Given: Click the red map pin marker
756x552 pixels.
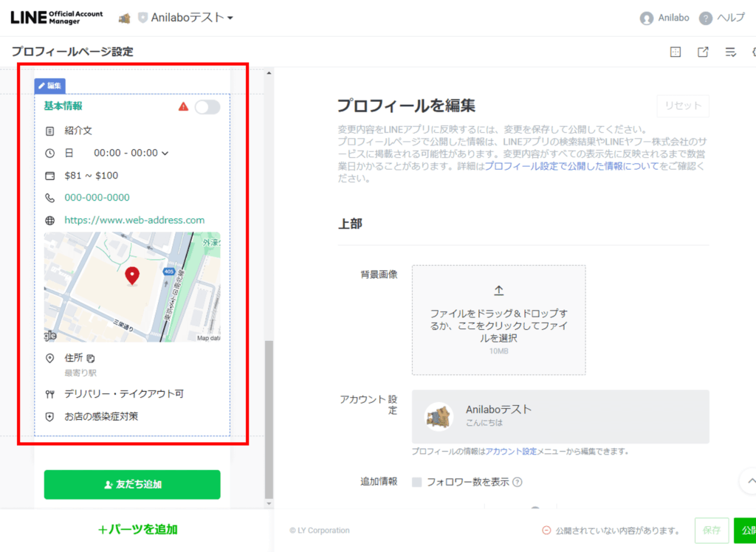Looking at the screenshot, I should (132, 276).
